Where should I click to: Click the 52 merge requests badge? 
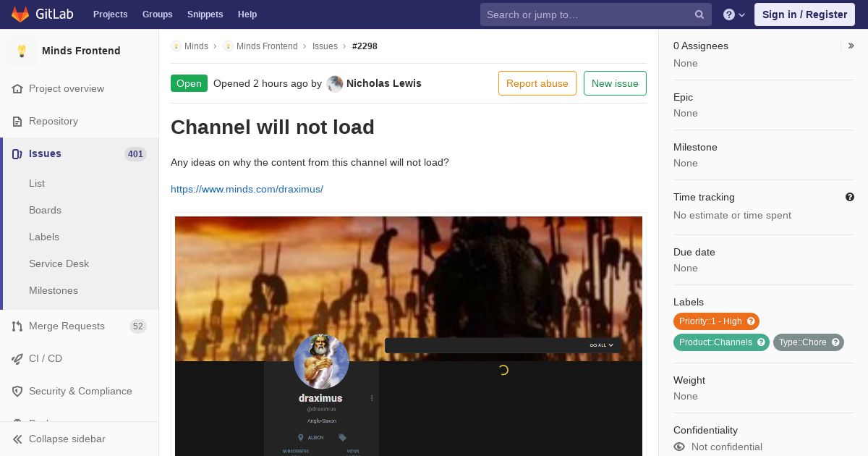coord(138,326)
